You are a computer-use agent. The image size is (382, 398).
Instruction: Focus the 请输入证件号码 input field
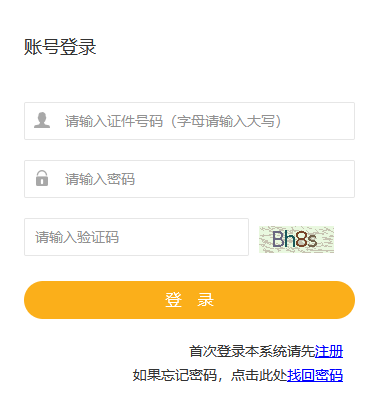point(189,121)
